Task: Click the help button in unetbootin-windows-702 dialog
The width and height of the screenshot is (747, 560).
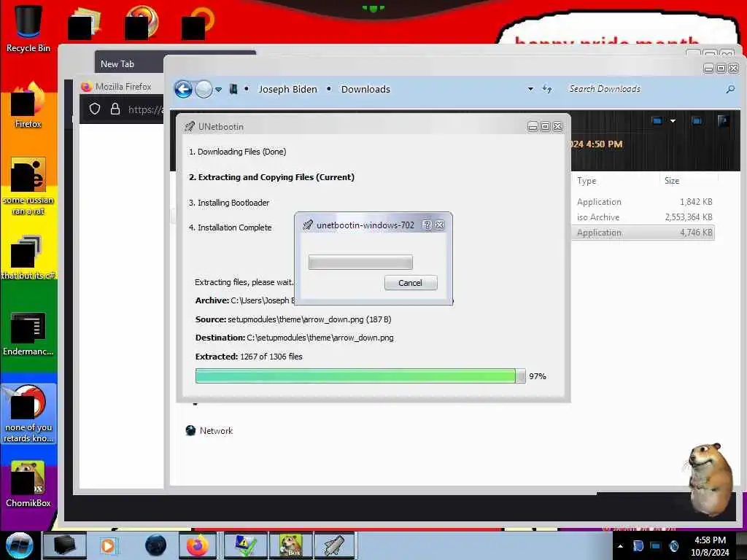Action: click(x=427, y=225)
